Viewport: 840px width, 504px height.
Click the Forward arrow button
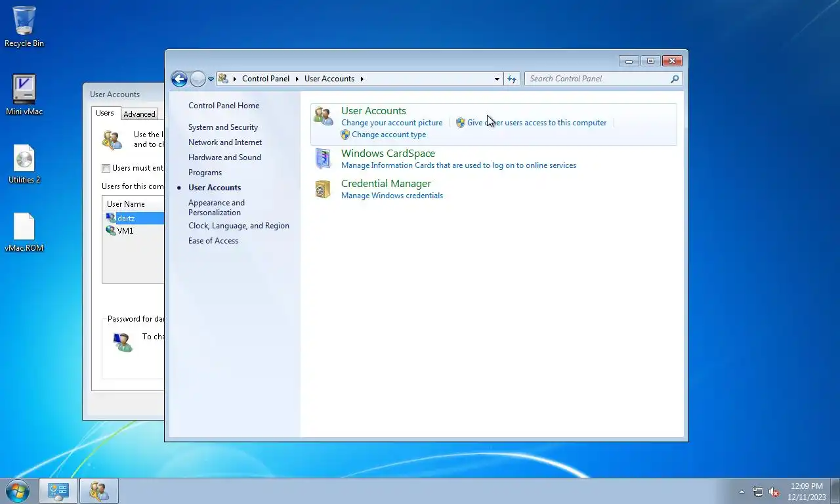click(198, 79)
